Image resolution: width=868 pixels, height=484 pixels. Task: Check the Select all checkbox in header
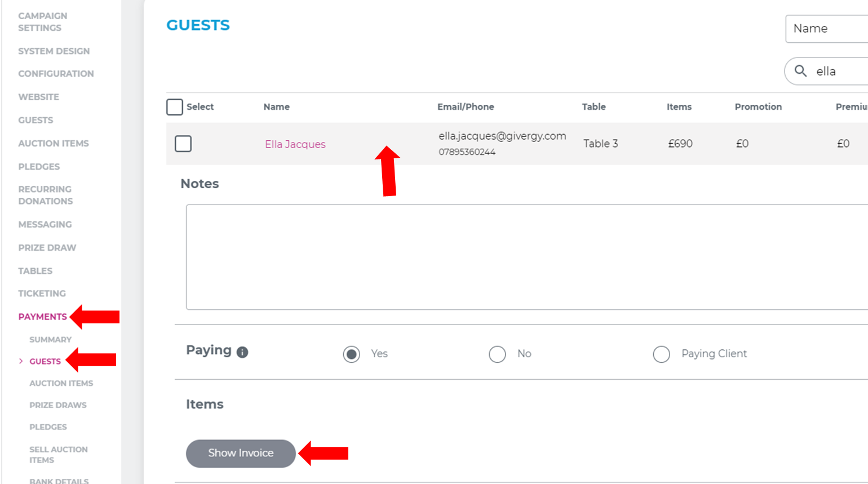175,106
